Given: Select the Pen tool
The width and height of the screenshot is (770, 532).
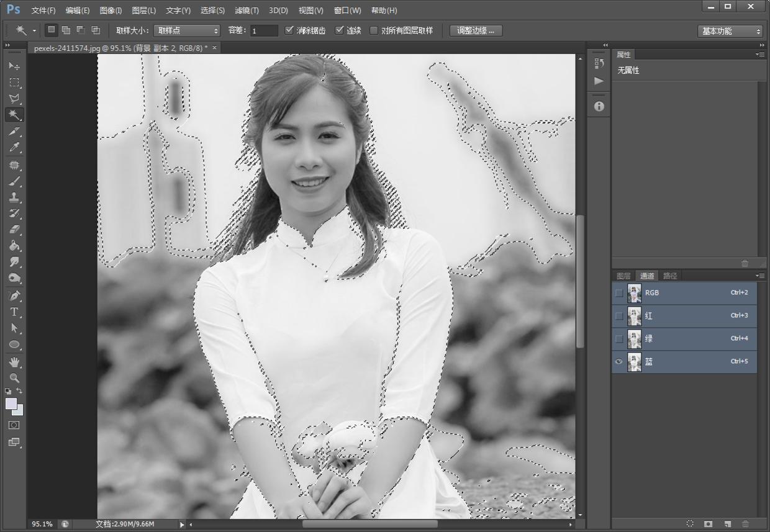Looking at the screenshot, I should (x=14, y=295).
